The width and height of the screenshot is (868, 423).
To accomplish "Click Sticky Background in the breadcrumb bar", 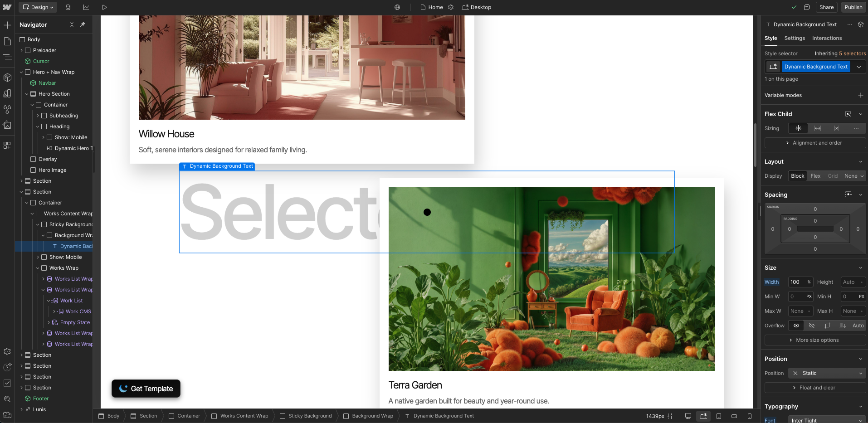I will (306, 416).
